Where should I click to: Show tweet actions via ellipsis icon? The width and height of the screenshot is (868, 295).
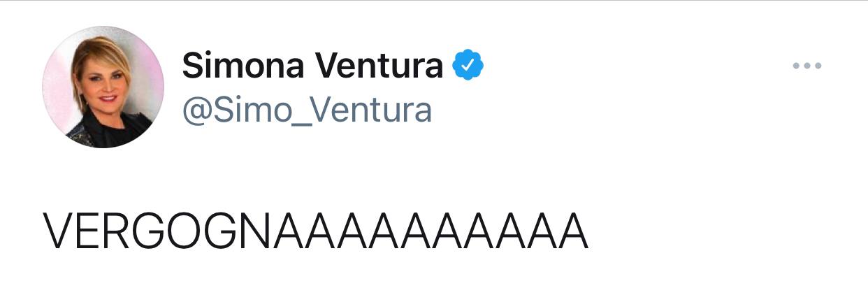click(x=807, y=66)
